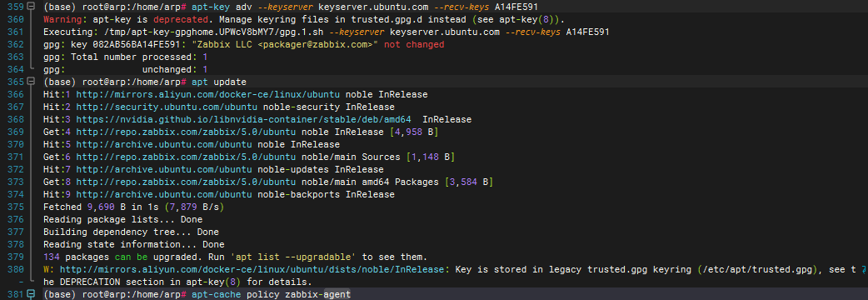This screenshot has height=300, width=868.
Task: Click the line-wrap indicator icon ending line 380
Action: (x=863, y=269)
